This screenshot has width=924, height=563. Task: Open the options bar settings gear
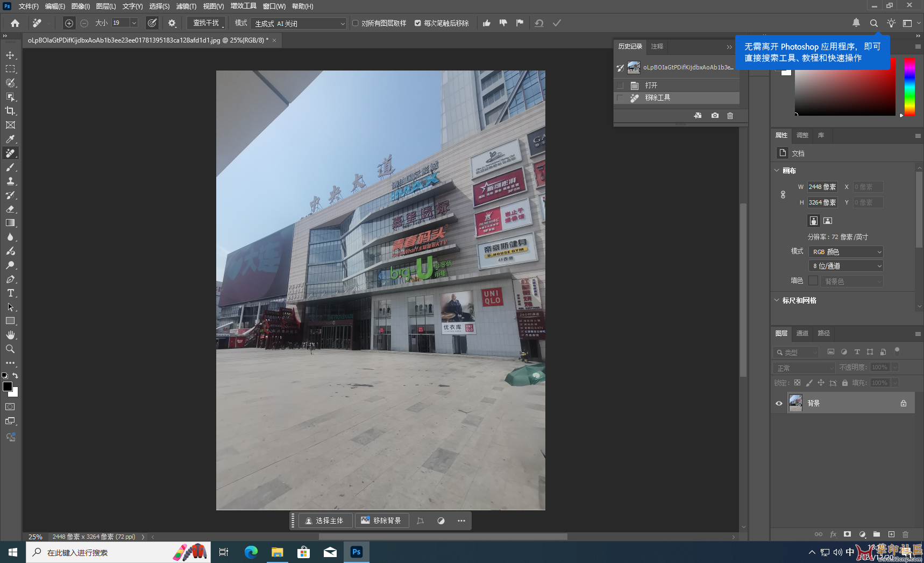[172, 23]
